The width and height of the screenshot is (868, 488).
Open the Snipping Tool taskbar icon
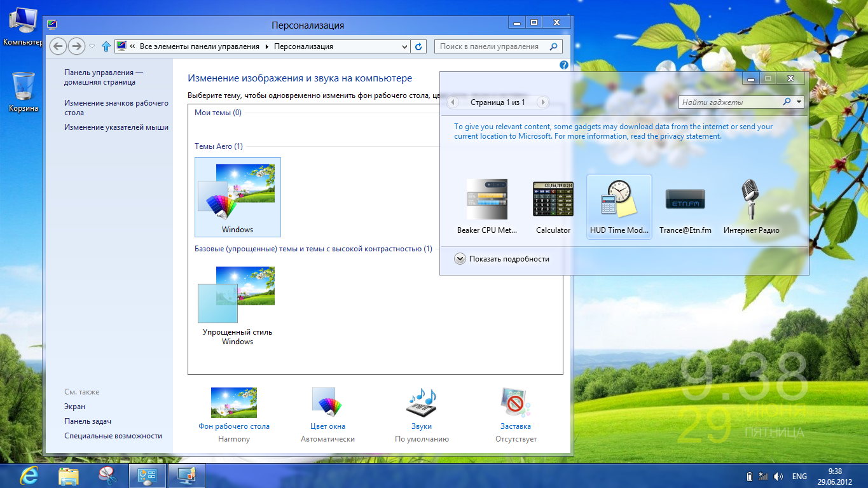[x=107, y=475]
